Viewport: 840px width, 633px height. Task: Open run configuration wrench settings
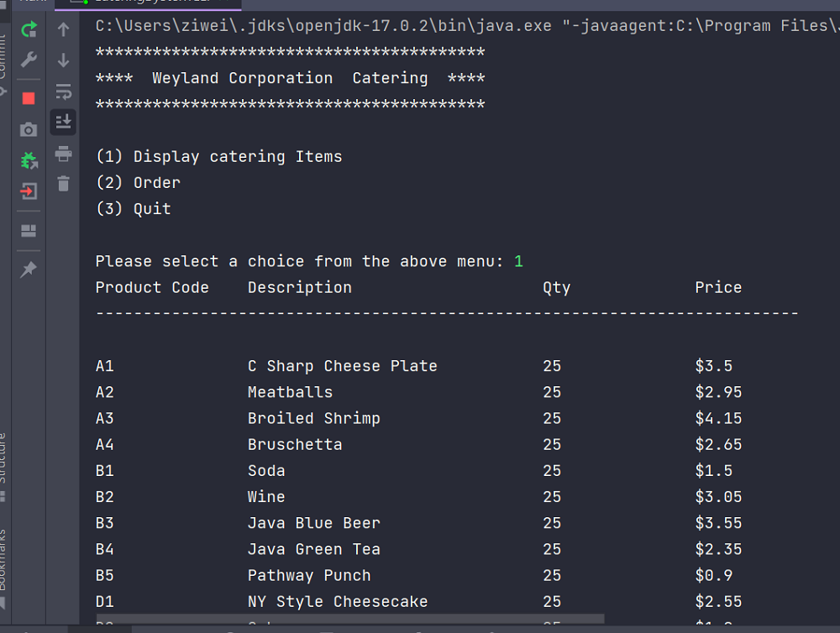tap(29, 60)
